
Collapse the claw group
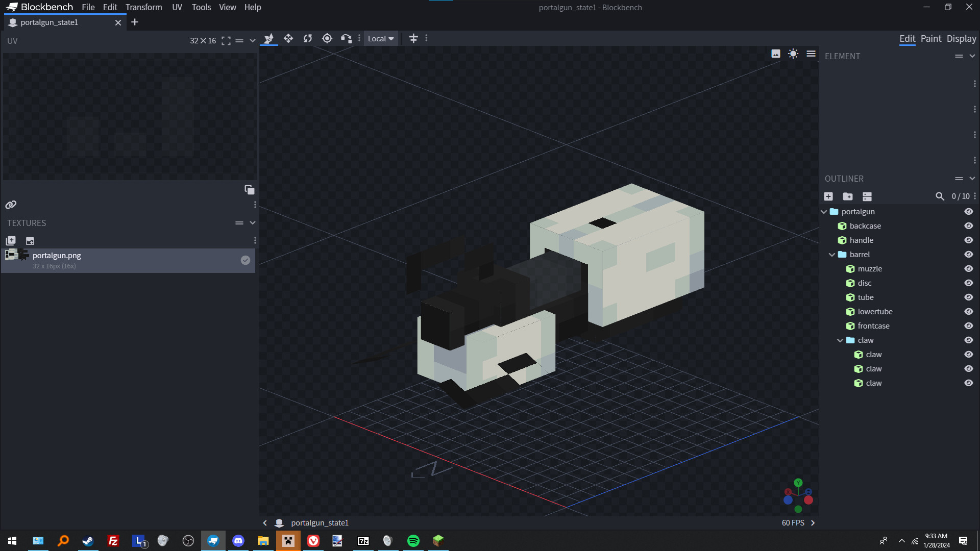[x=841, y=340]
